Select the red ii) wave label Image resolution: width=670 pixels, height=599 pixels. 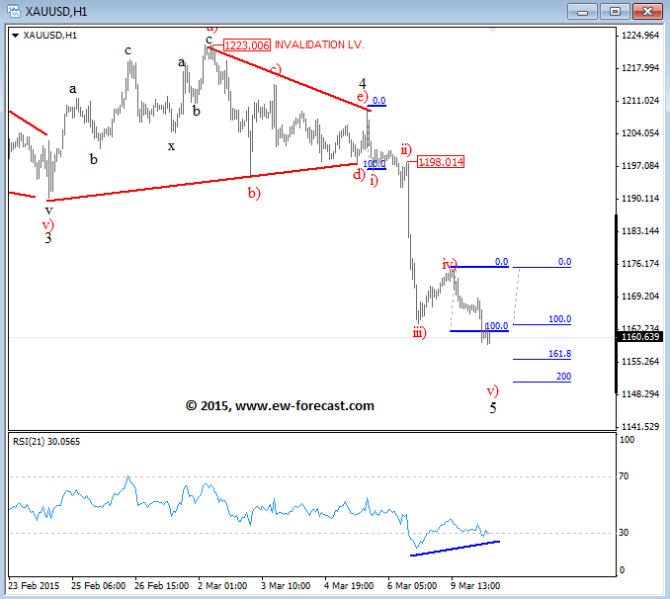click(406, 150)
